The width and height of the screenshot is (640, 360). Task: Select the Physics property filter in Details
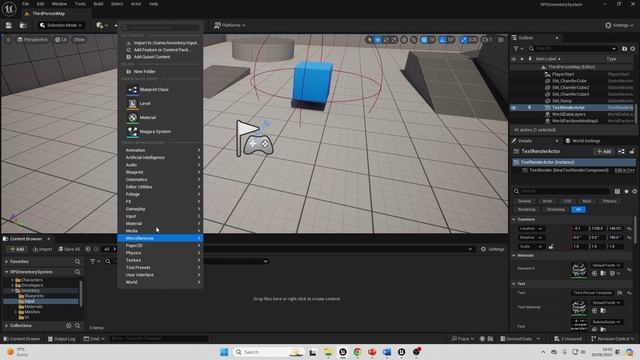(x=609, y=201)
